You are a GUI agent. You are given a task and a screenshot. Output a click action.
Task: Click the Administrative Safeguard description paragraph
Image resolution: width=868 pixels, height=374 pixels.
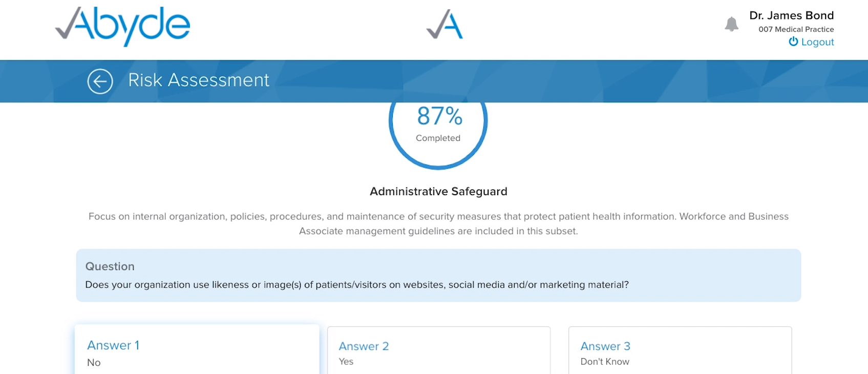438,224
